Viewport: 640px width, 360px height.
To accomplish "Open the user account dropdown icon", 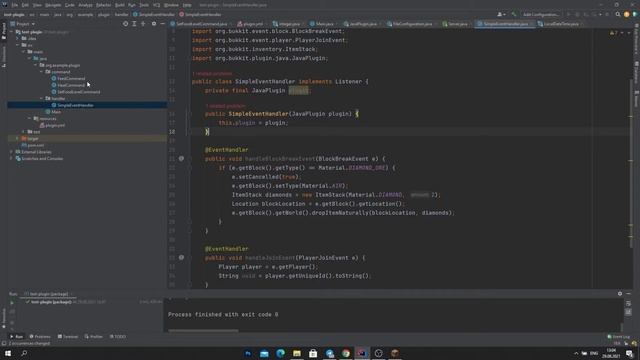I will tap(501, 14).
